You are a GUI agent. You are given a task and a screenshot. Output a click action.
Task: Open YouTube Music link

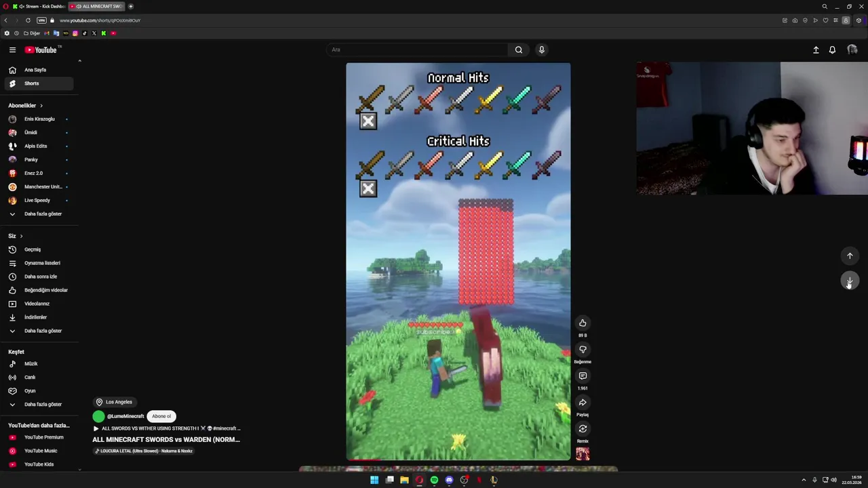click(x=39, y=451)
